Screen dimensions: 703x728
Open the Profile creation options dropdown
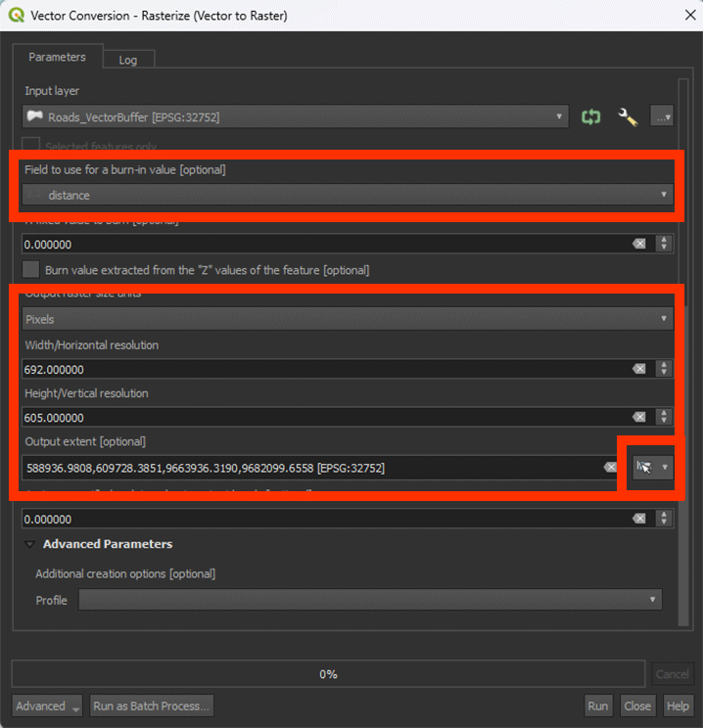tap(370, 599)
